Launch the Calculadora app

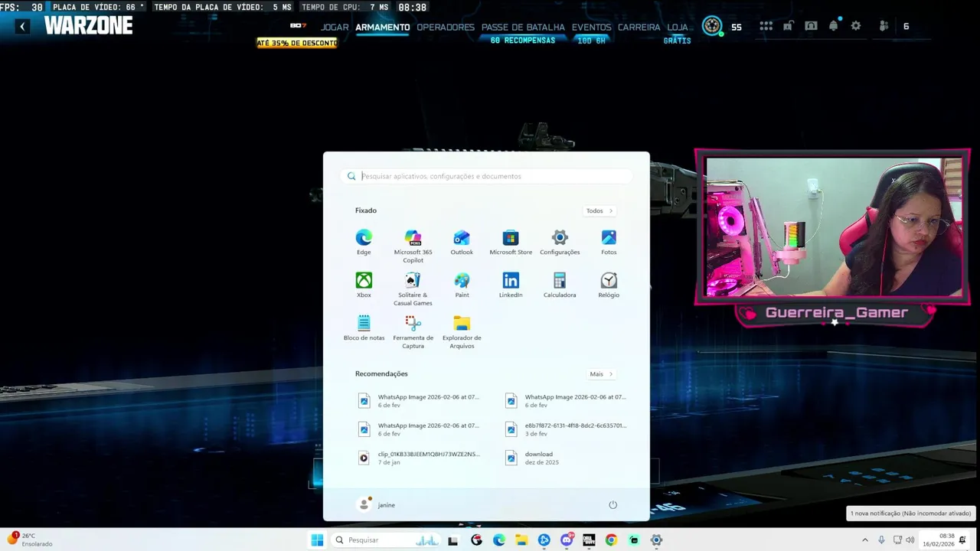(560, 285)
